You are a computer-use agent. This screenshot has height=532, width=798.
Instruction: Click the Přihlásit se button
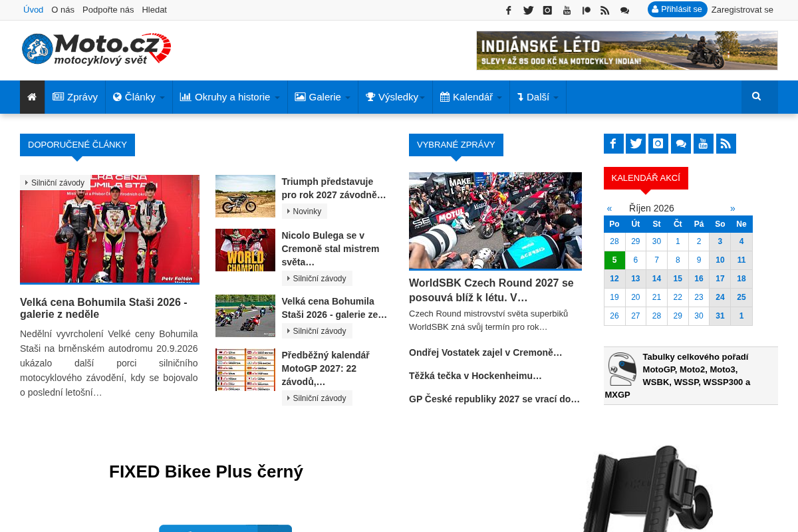coord(677,9)
